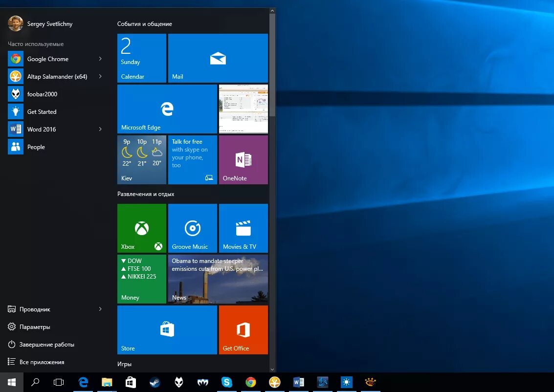Click the blue pinwheel icon on the taskbar
The width and height of the screenshot is (554, 392).
pos(323,382)
